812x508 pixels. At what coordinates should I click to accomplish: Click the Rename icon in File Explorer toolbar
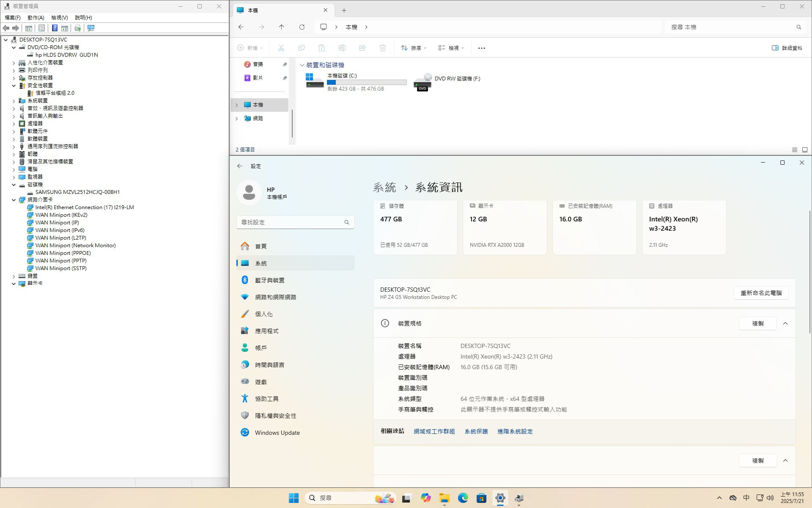(x=342, y=48)
